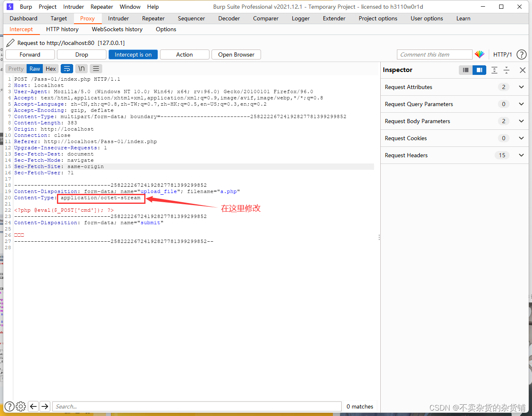Click the POST /Pass-01/index.php request line
532x416 pixels.
point(67,79)
